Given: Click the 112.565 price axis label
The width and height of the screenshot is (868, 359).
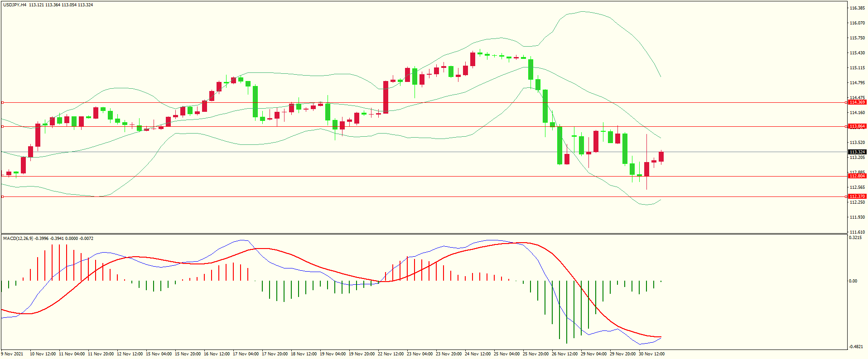Looking at the screenshot, I should 857,187.
